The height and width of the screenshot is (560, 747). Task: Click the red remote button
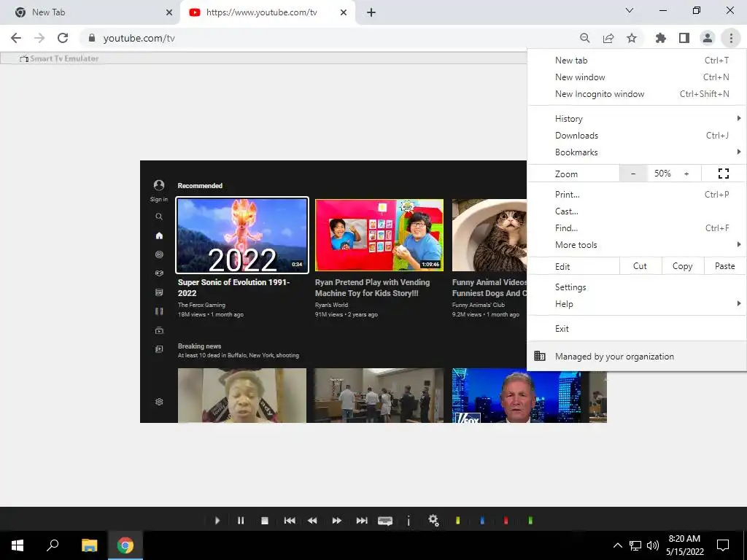(506, 521)
